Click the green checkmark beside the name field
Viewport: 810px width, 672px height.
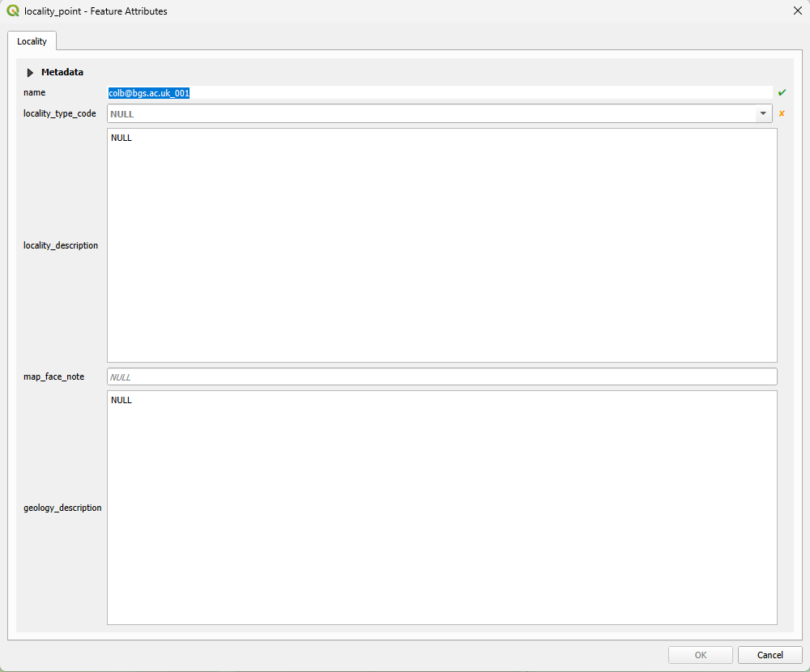point(782,92)
